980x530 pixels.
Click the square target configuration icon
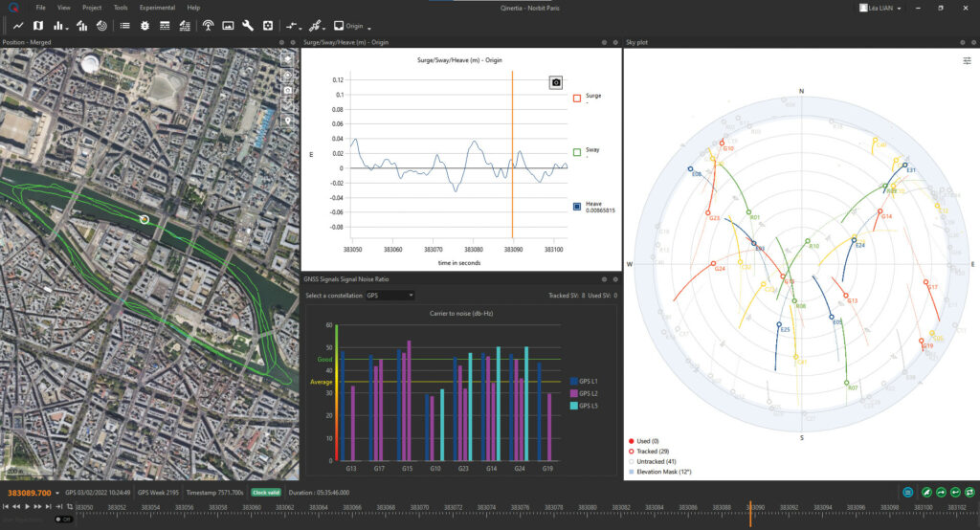coord(268,26)
